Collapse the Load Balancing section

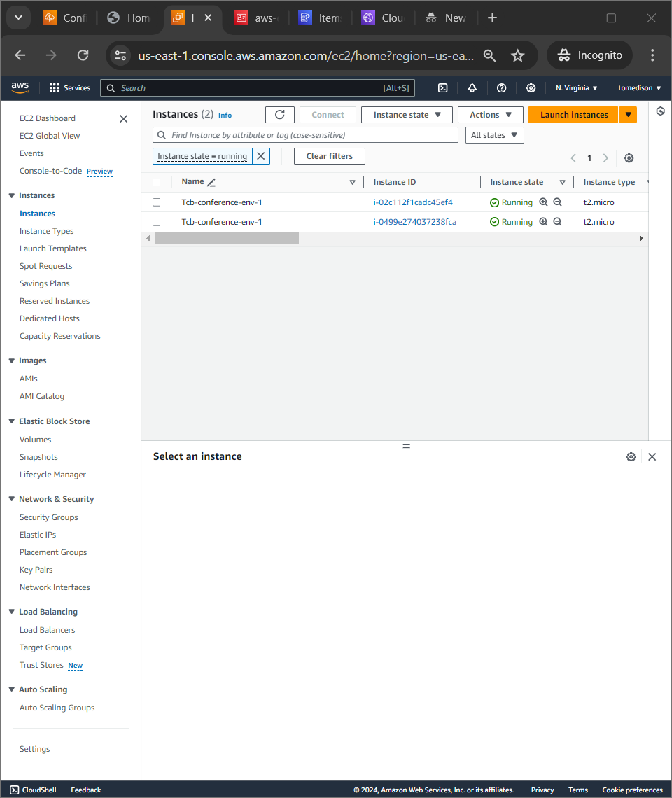click(12, 612)
